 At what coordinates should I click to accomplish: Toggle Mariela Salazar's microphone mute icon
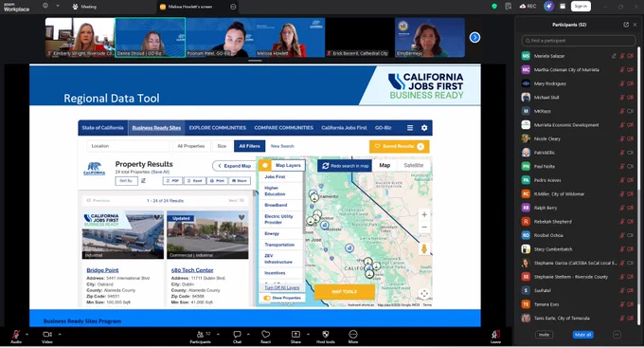coord(622,56)
